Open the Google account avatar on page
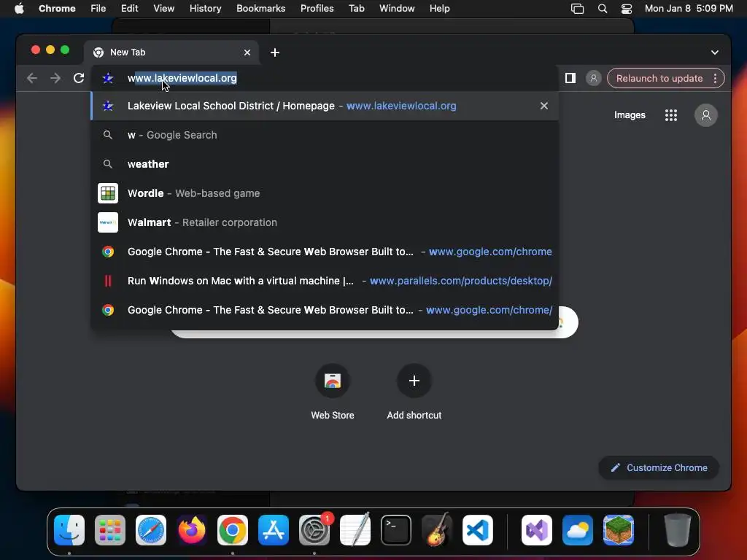 pos(706,114)
